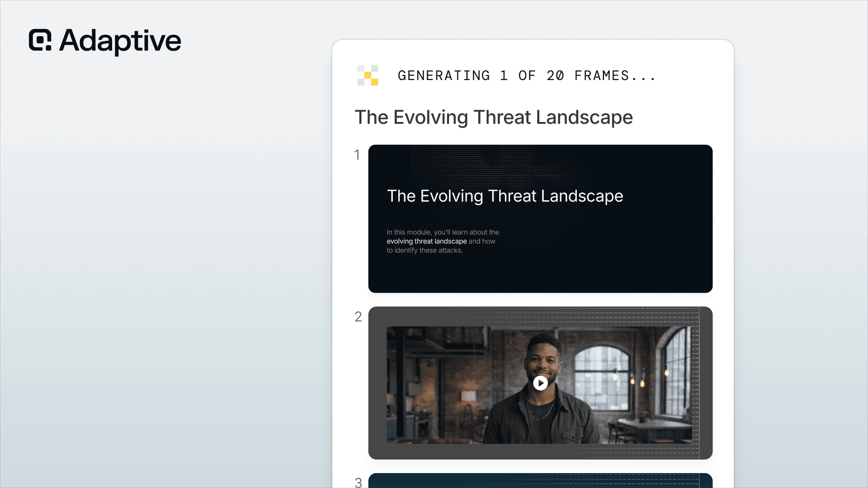Click the Adaptive logo icon
Viewport: 868px width, 488px height.
pos(40,40)
